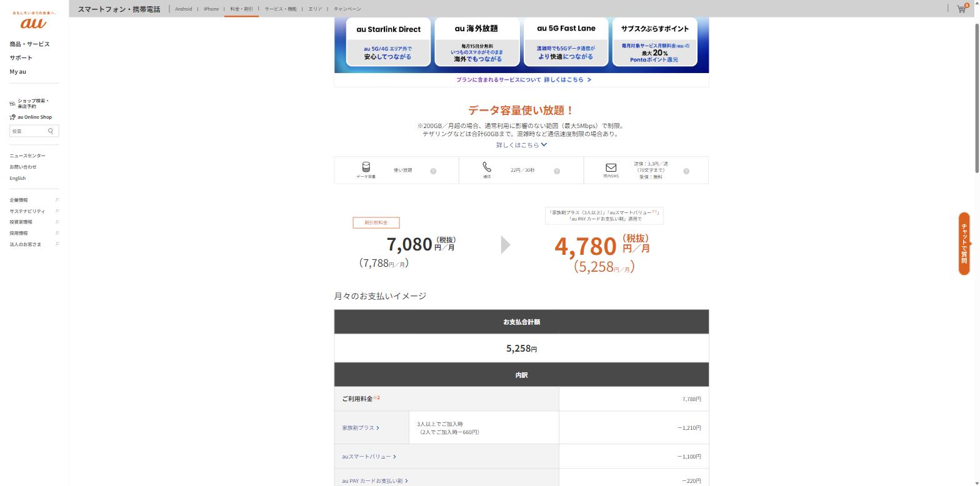Click the 7,080 price text
The height and width of the screenshot is (486, 980).
click(409, 244)
